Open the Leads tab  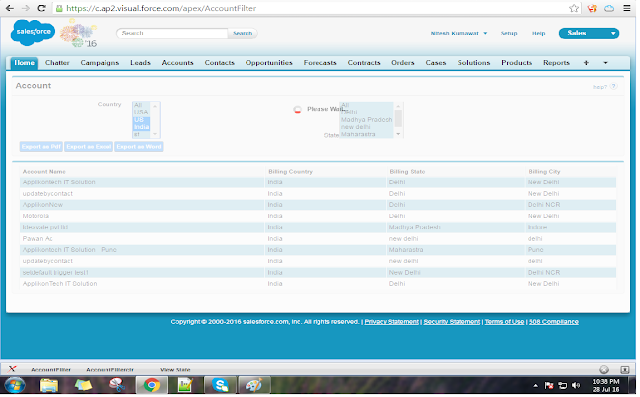click(x=140, y=62)
